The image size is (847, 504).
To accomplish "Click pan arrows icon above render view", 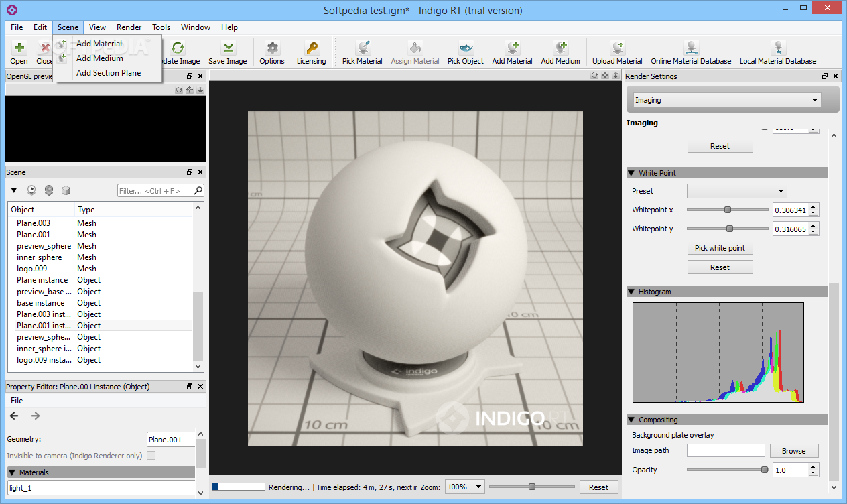I will 605,76.
